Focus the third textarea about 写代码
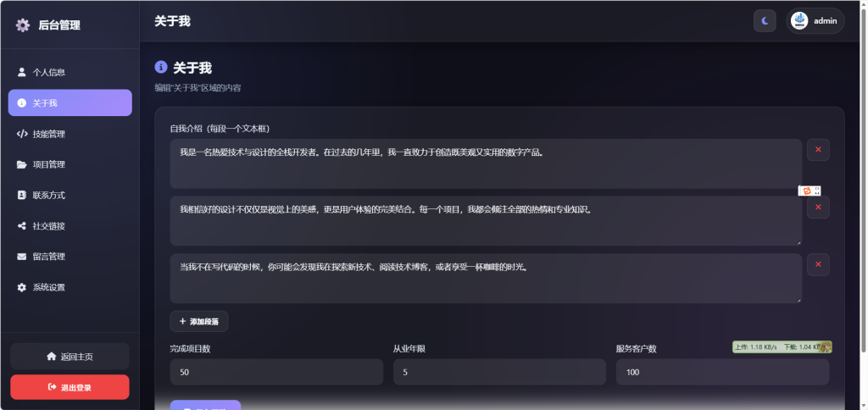Screen dimensions: 868x410 click(x=486, y=279)
